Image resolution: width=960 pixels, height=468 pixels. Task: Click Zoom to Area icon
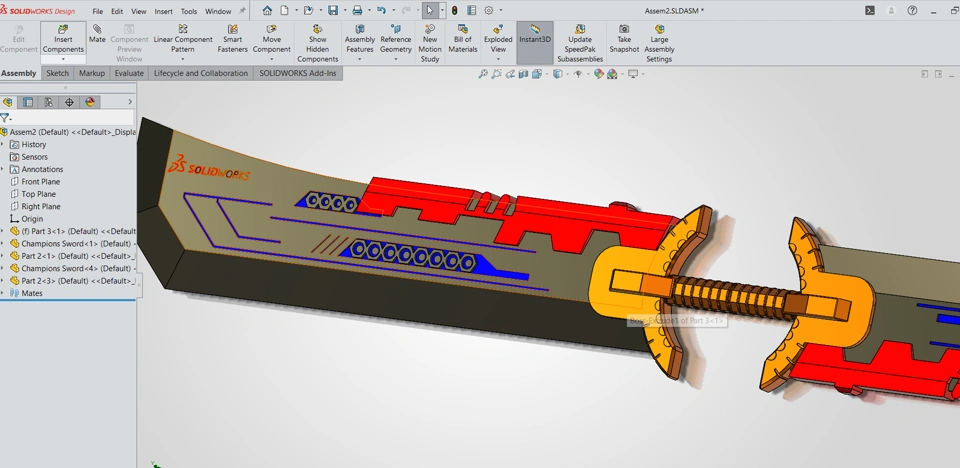pyautogui.click(x=497, y=74)
